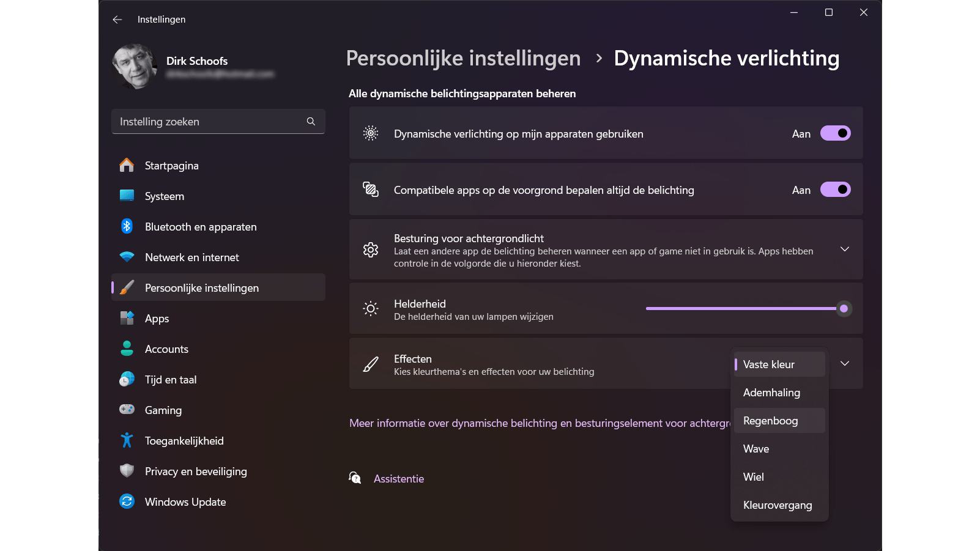Open Systeem in the sidebar

click(x=164, y=196)
